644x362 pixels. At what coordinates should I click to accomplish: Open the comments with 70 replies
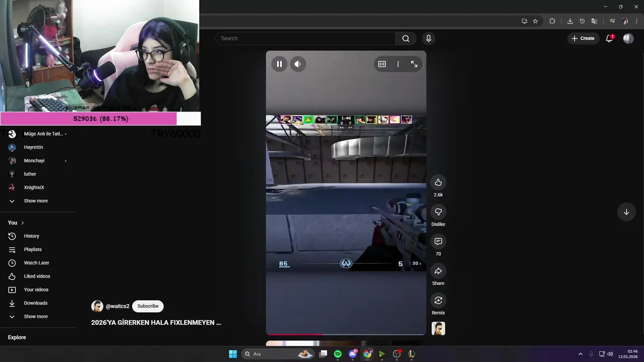click(438, 242)
